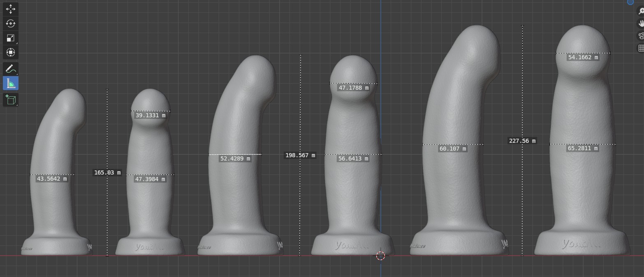This screenshot has height=277, width=644.
Task: Select the 43.5642 m width measurement
Action: pyautogui.click(x=52, y=179)
